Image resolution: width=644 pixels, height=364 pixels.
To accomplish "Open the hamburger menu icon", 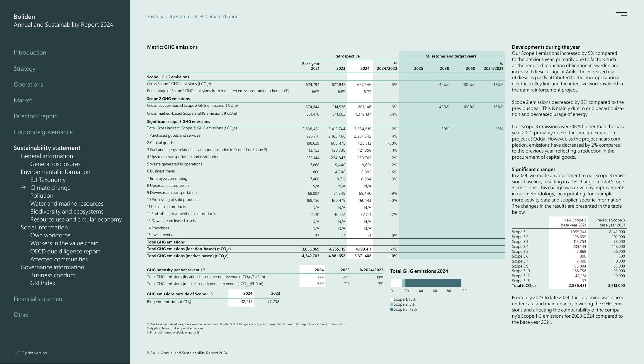I will (621, 14).
